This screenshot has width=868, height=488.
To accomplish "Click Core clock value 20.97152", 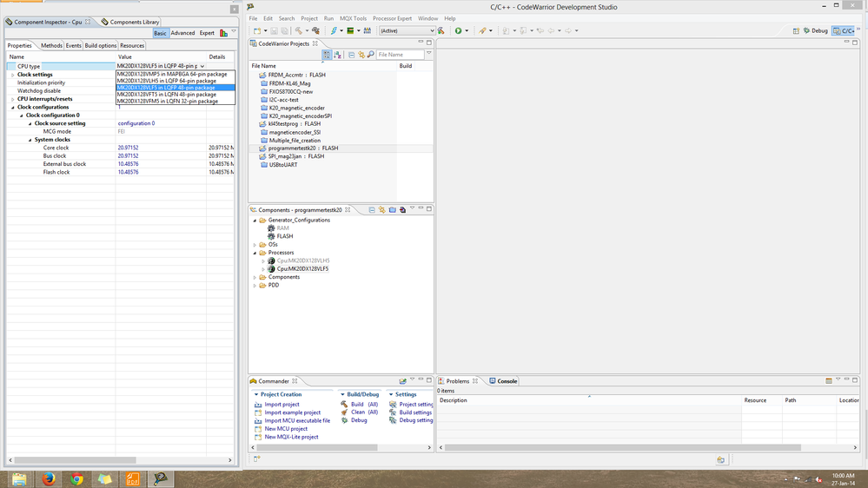I will point(128,148).
